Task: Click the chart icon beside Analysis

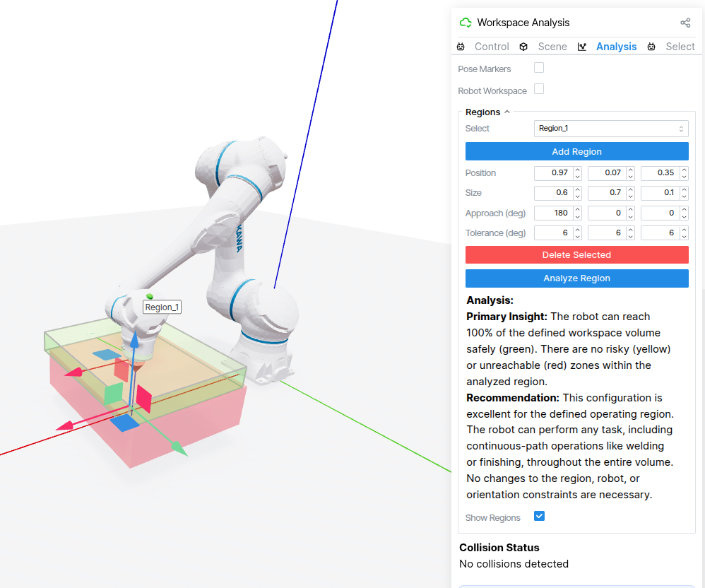Action: 583,47
